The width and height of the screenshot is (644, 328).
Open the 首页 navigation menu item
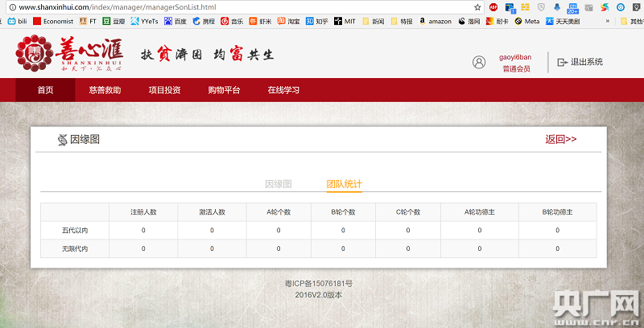click(x=45, y=90)
